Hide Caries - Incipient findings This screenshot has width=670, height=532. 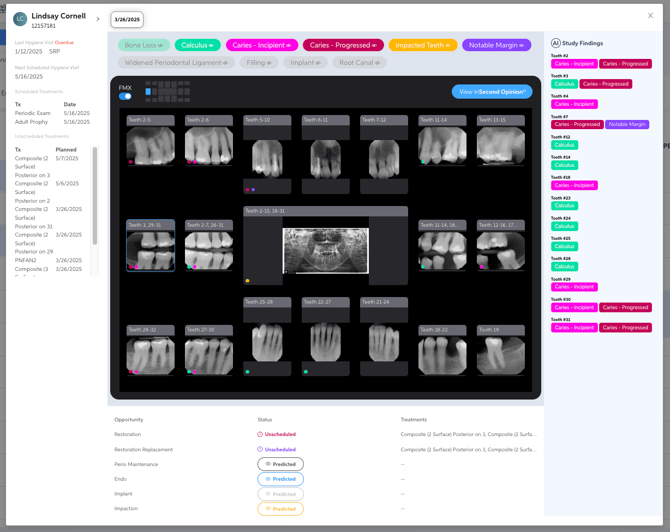(x=261, y=45)
